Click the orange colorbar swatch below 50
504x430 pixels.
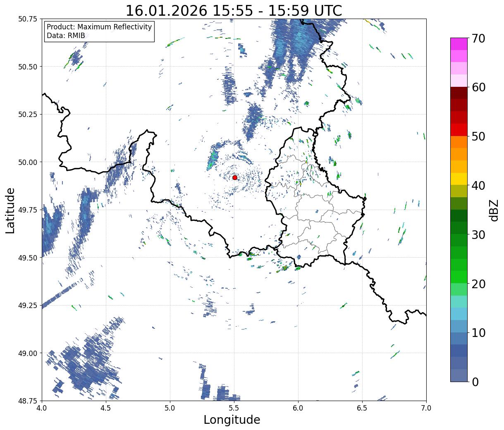point(459,142)
